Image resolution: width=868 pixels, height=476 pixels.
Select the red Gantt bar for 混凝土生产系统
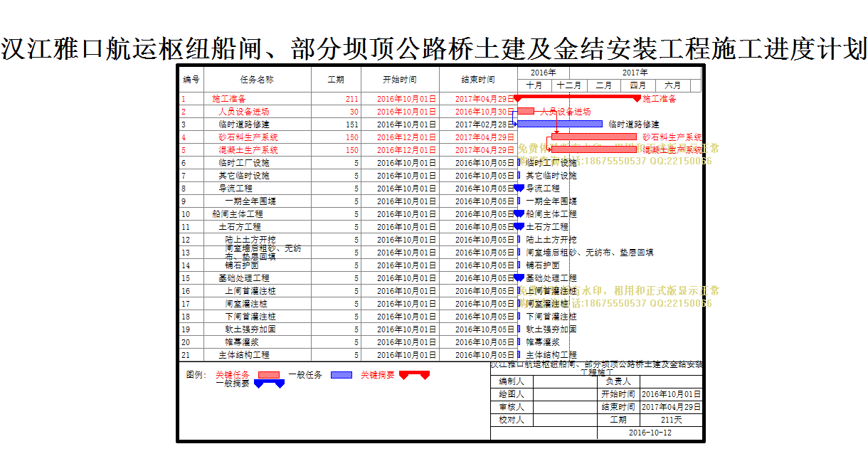(594, 149)
